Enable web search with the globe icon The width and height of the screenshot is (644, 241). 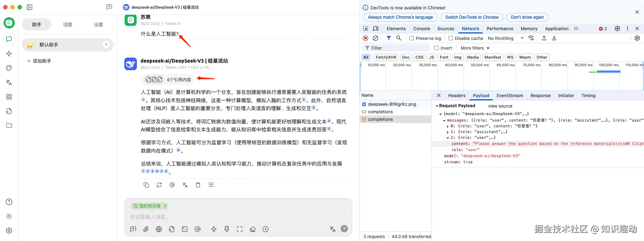coord(159,229)
